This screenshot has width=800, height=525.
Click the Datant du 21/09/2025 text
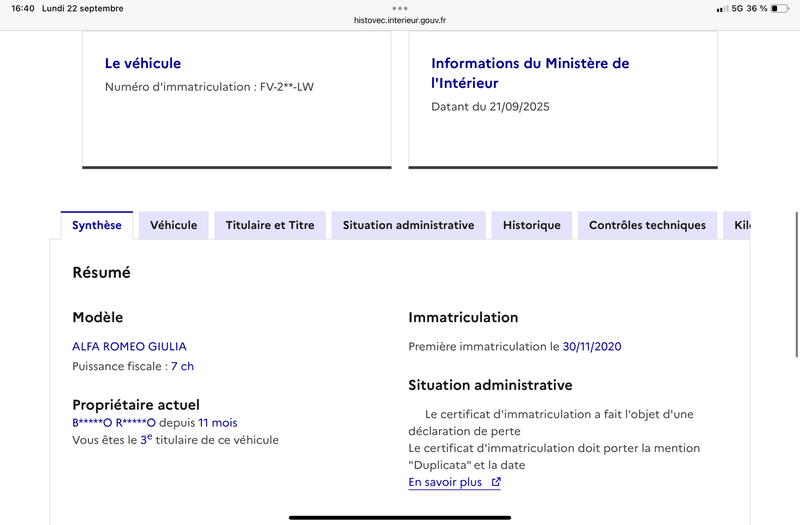click(490, 107)
